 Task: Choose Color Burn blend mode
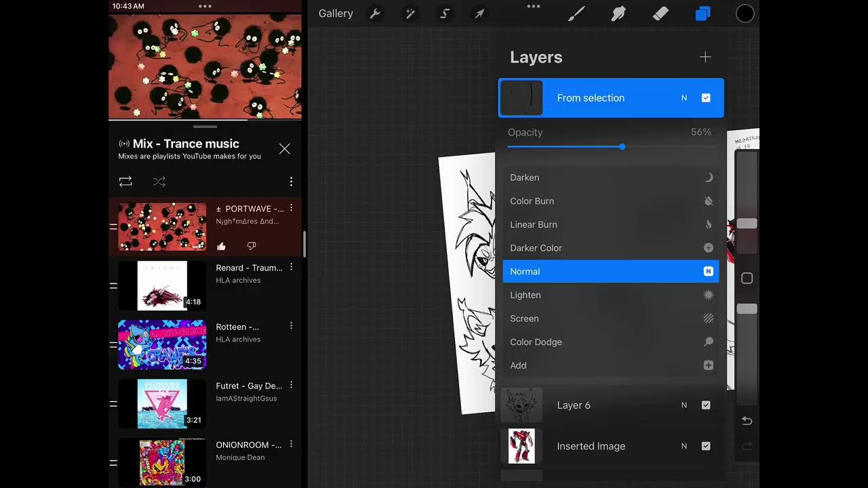click(x=610, y=201)
